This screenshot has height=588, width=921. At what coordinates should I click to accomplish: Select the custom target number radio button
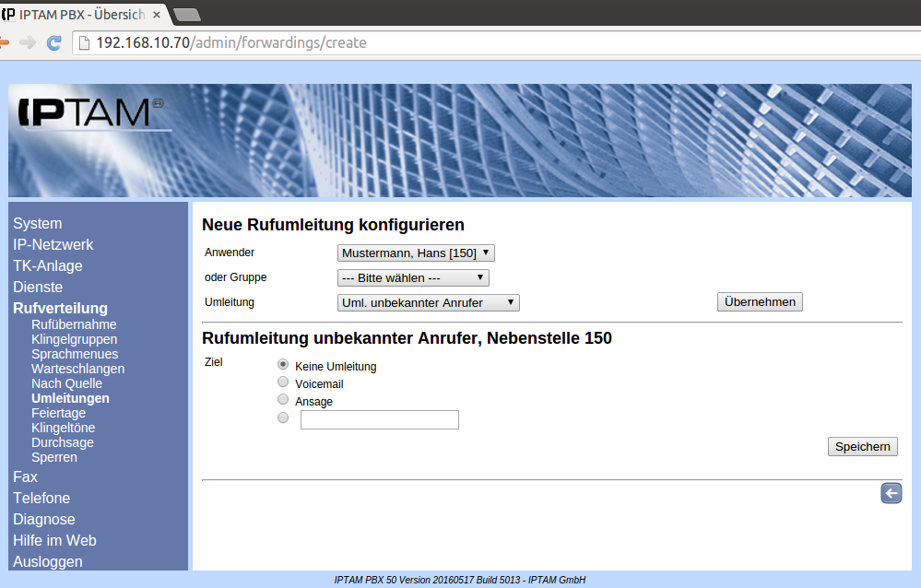click(x=283, y=418)
